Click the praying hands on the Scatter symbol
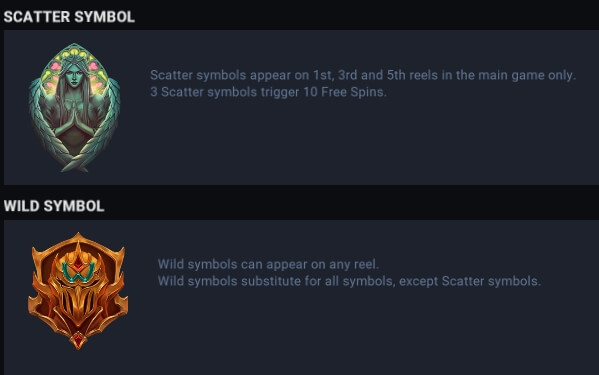Screen dimensions: 599x375 click(74, 116)
